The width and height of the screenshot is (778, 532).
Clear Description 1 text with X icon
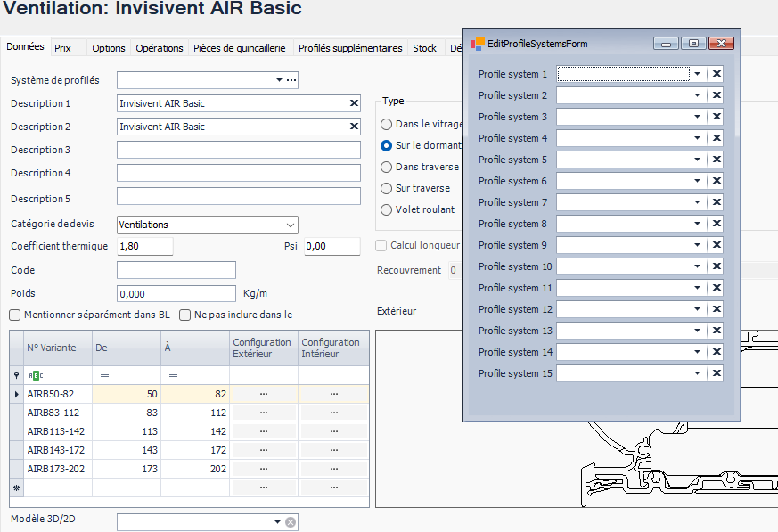[x=354, y=103]
